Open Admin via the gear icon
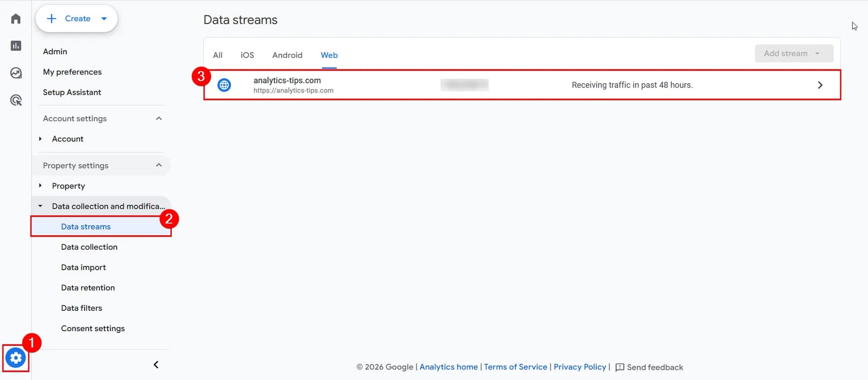The width and height of the screenshot is (868, 380). pos(16,358)
